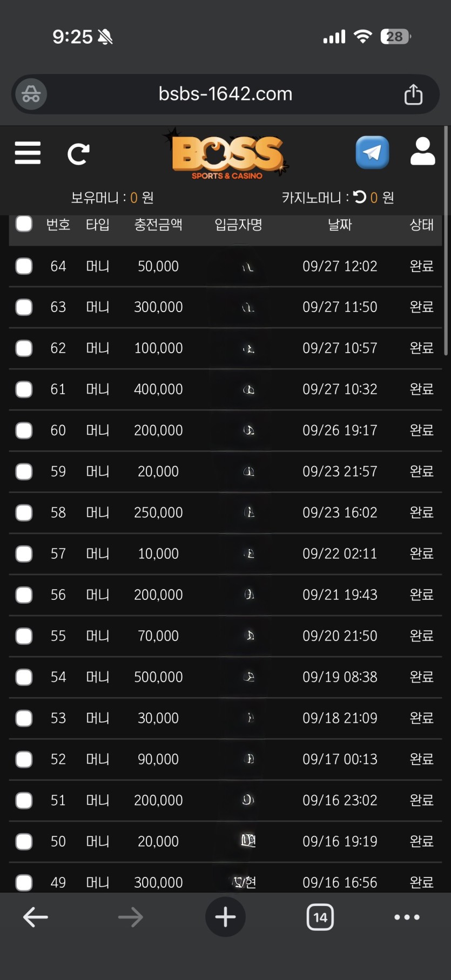Screen dimensions: 451x980
Task: Open the browser more options menu
Action: [407, 917]
